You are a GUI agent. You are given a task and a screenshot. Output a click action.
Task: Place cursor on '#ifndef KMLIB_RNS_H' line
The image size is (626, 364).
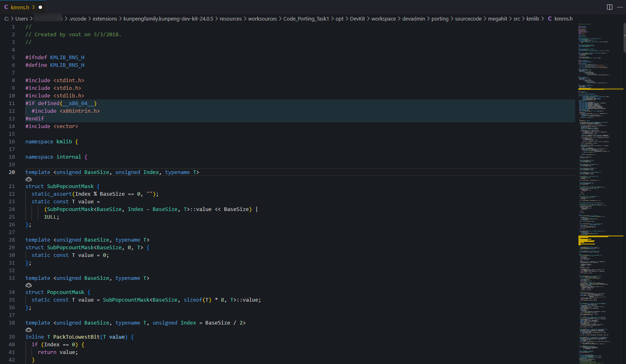pos(55,57)
